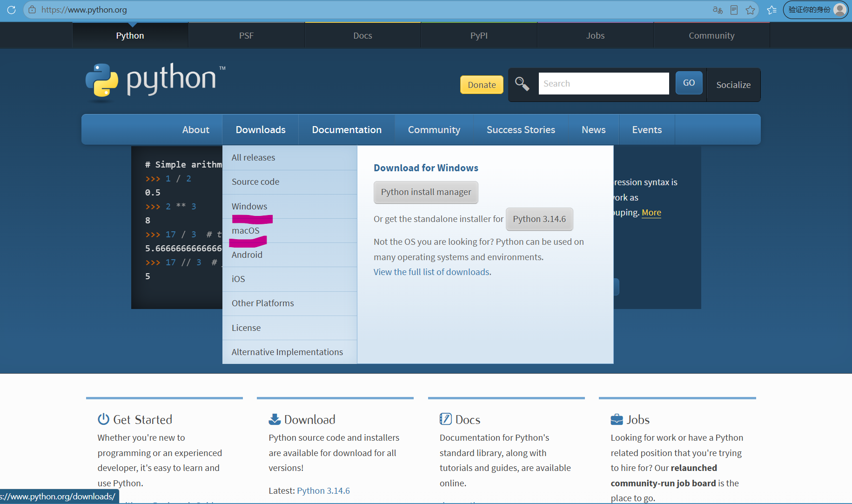
Task: Open the Jobs top tab
Action: pos(596,35)
